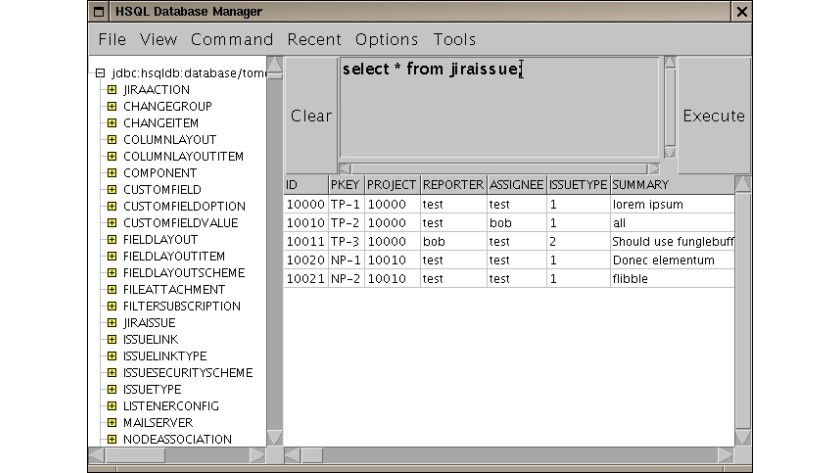Click the ASSIGNEE column header
Screen dimensions: 840x473
click(x=516, y=185)
